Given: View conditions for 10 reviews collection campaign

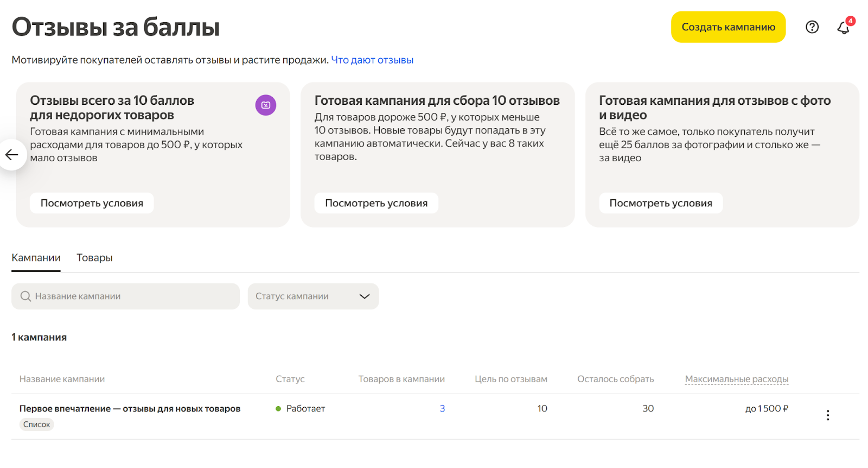Looking at the screenshot, I should [x=376, y=203].
